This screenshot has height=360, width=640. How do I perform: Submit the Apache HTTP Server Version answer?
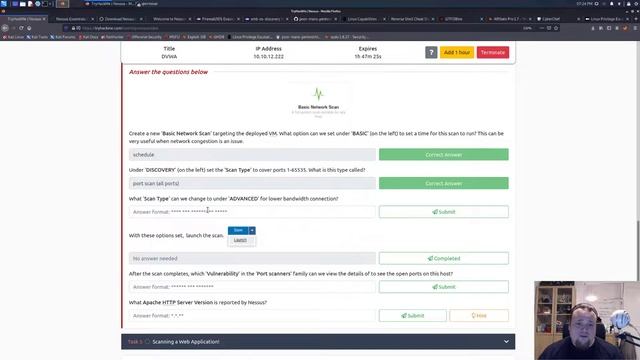point(412,316)
